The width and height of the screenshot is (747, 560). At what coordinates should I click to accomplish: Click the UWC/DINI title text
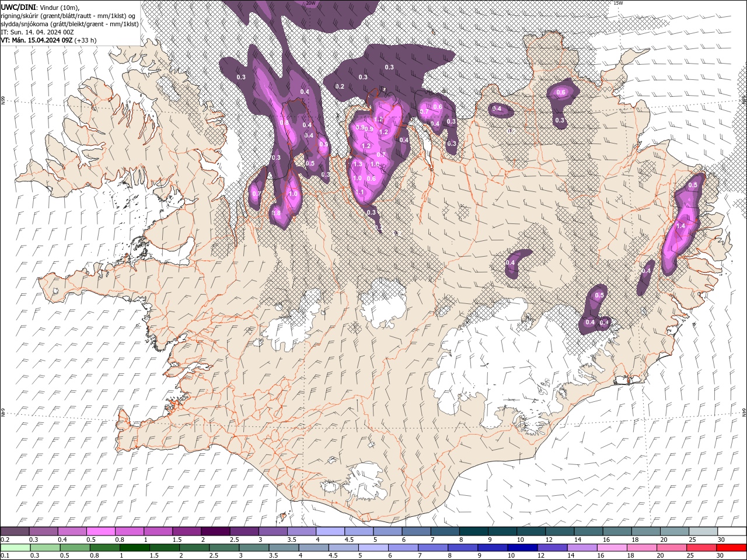point(18,7)
